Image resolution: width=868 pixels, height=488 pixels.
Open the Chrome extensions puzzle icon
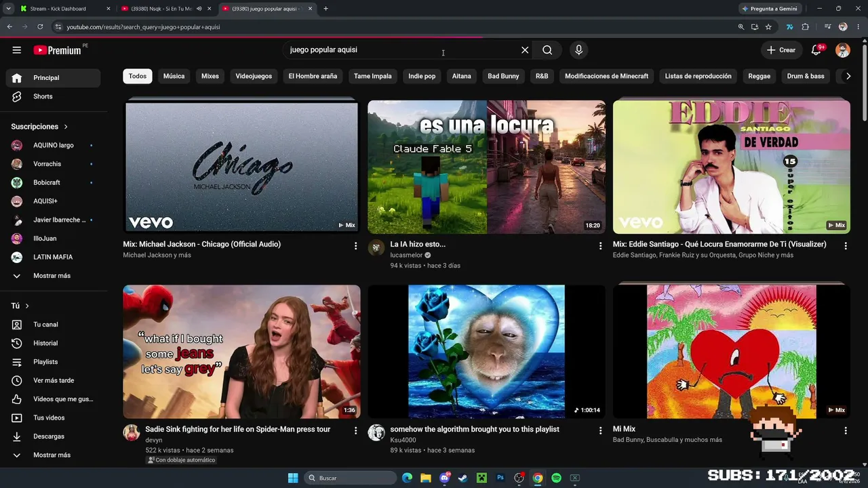[805, 27]
